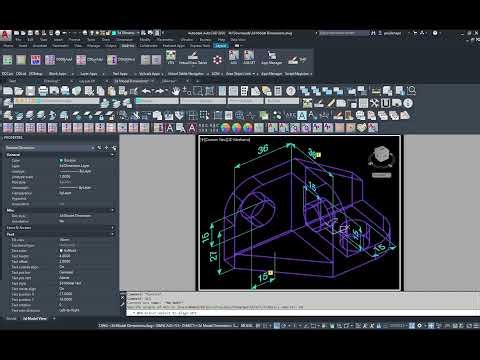The width and height of the screenshot is (480, 360).
Task: Collapse the Misc section in Properties
Action: coord(112,210)
